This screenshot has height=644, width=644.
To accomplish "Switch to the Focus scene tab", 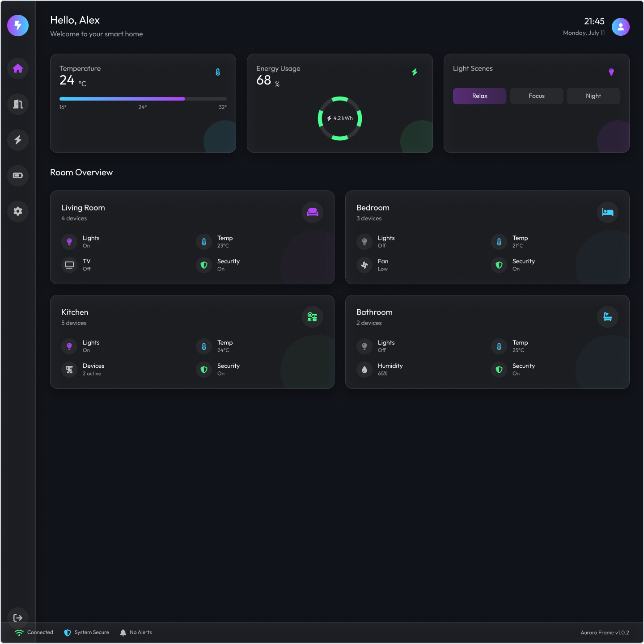I will [536, 96].
